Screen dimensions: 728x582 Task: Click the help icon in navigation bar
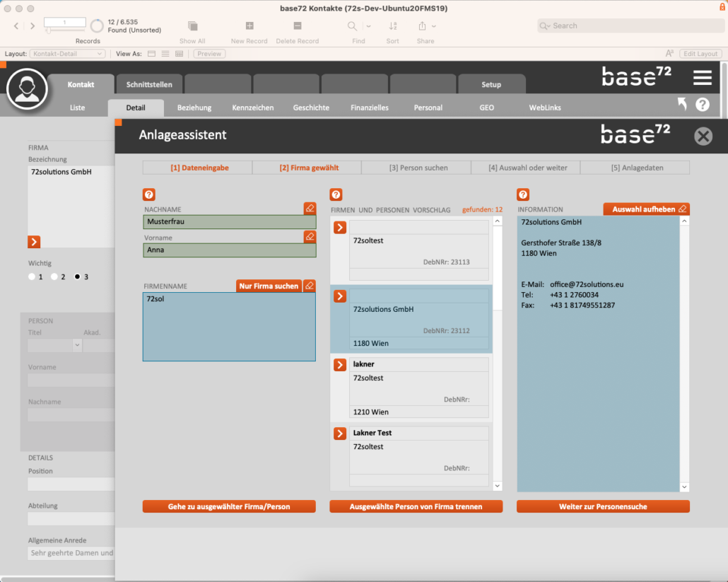[x=703, y=105]
